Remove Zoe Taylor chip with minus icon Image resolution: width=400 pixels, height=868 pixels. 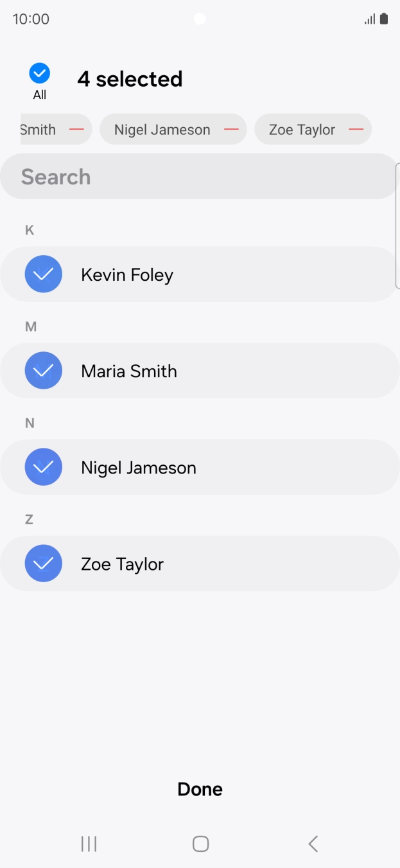[x=356, y=130]
